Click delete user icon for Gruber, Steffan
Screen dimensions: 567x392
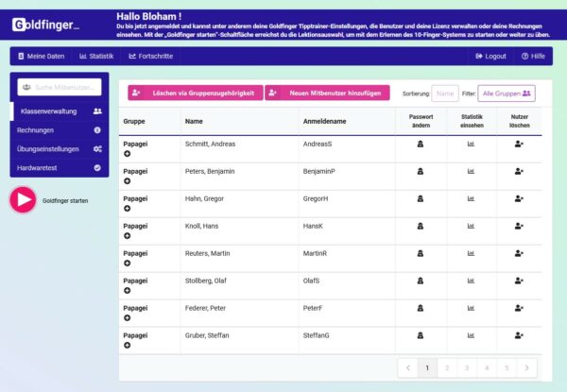[519, 336]
